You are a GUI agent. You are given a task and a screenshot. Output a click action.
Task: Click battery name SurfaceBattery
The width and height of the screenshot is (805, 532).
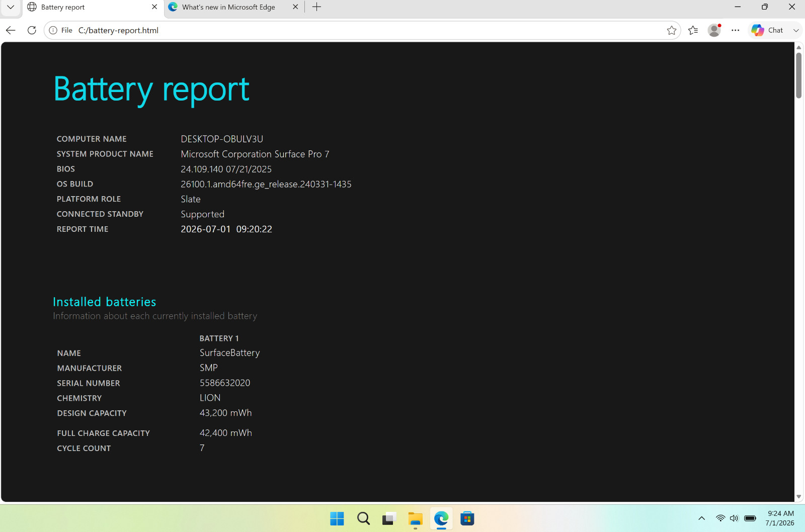pyautogui.click(x=229, y=353)
